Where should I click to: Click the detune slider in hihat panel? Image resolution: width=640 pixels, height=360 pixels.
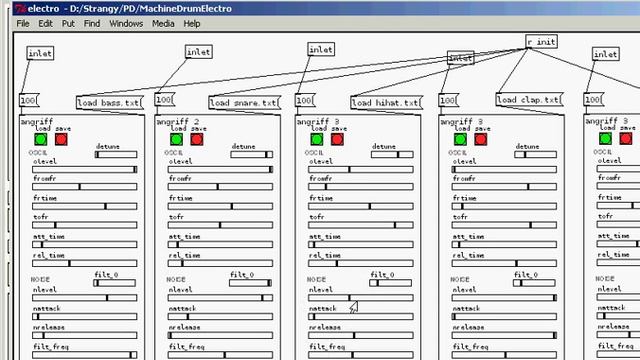pos(392,155)
